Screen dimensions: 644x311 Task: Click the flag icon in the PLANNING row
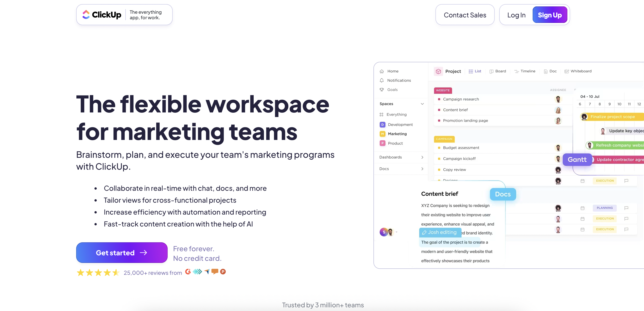(x=626, y=208)
